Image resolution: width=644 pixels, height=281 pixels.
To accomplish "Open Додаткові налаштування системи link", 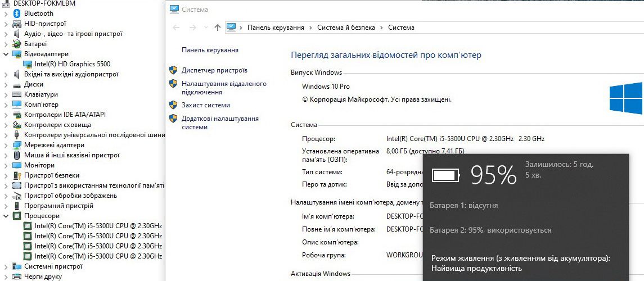I will (x=220, y=123).
